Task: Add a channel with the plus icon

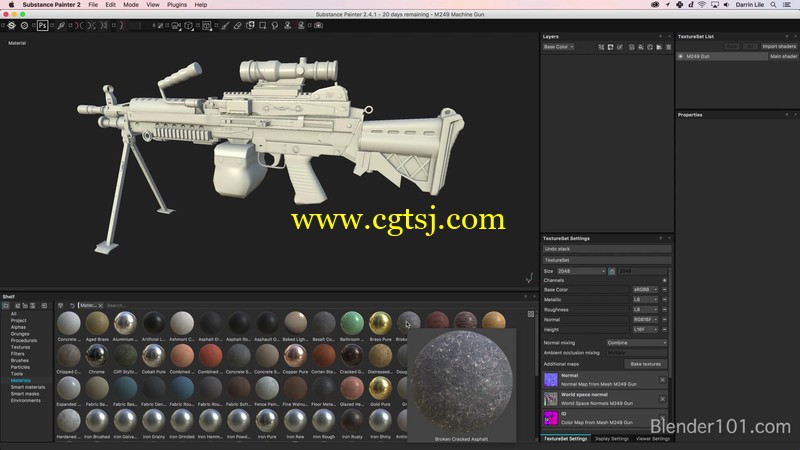Action: click(664, 281)
